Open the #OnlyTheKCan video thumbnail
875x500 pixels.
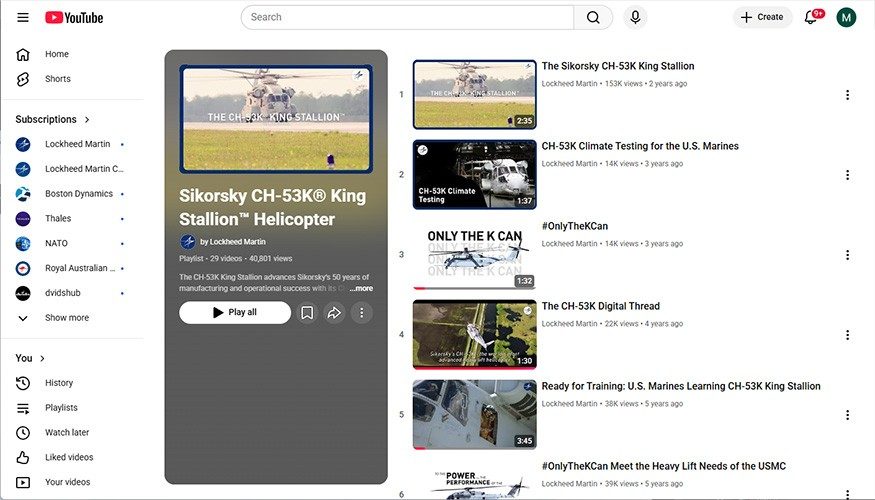click(474, 254)
